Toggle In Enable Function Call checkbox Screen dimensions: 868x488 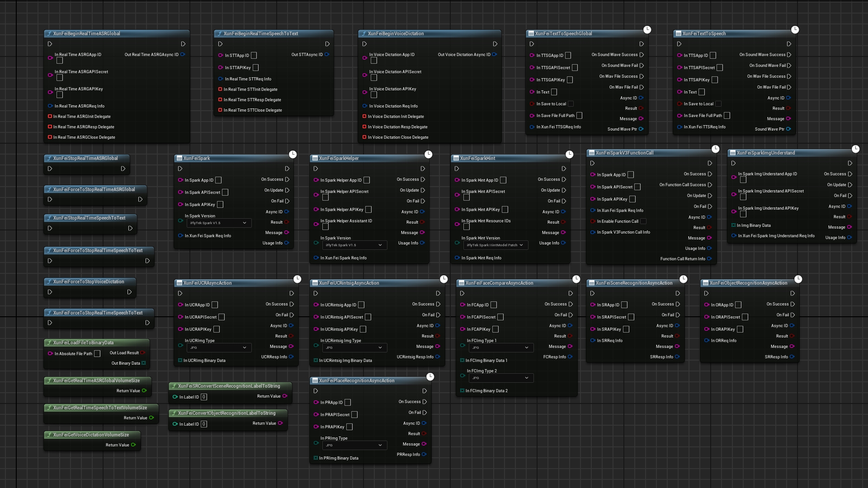tap(643, 221)
